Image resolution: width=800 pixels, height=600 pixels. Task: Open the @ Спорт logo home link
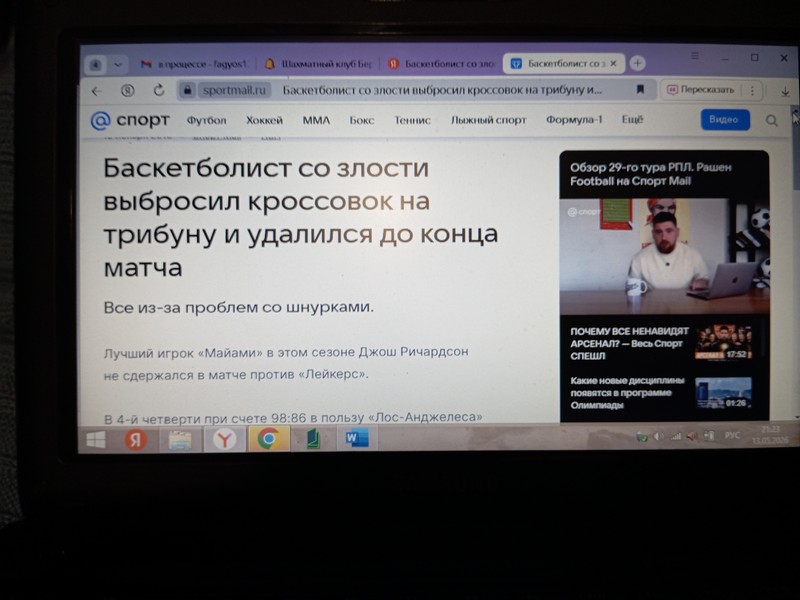pyautogui.click(x=130, y=120)
